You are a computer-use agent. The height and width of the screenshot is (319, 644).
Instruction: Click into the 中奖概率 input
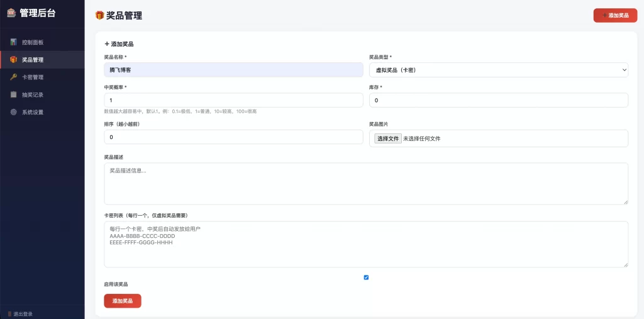[x=233, y=100]
